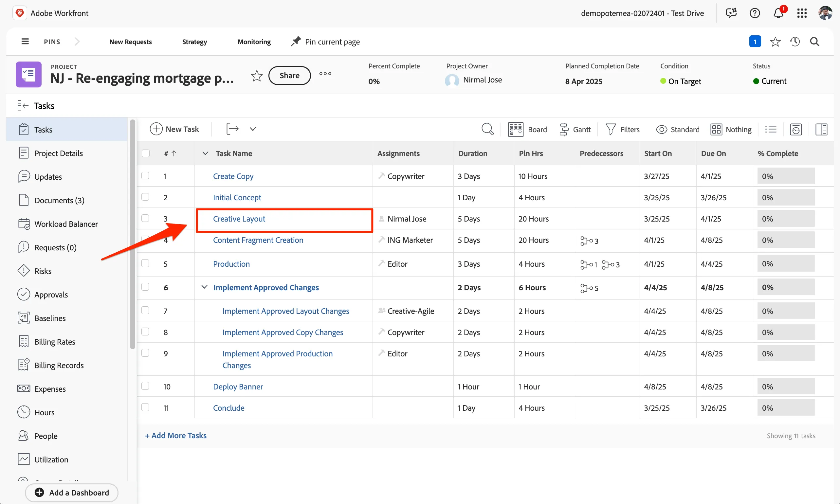840x504 pixels.
Task: Open the apps grid switcher icon
Action: pos(802,13)
